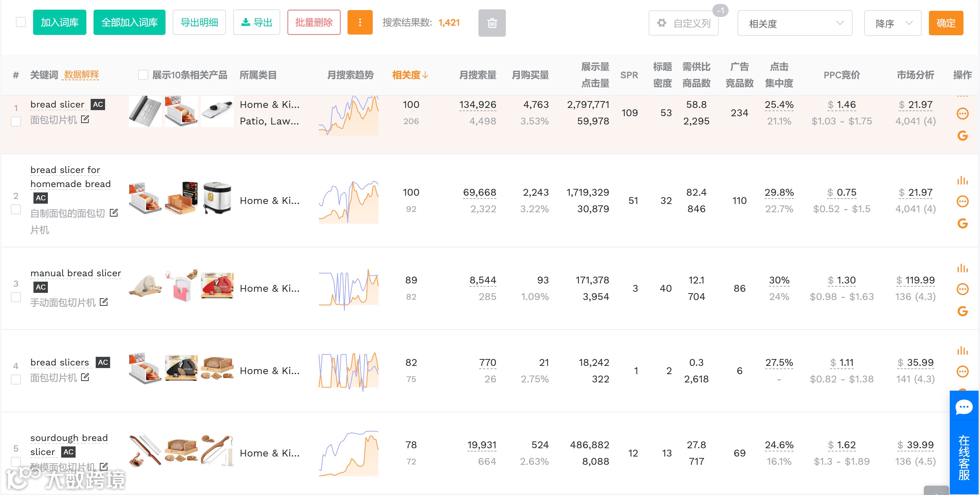980x495 pixels.
Task: Edit translation icon beside 手动面包切片机
Action: 104,302
